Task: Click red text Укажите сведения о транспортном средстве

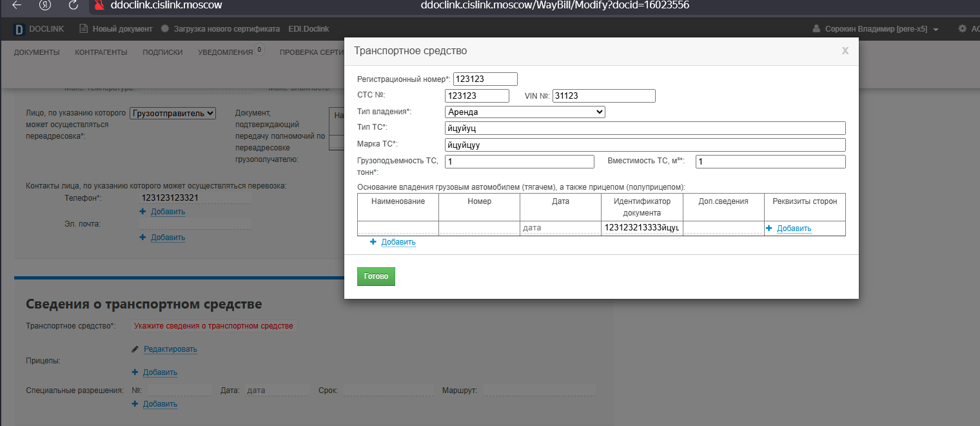Action: (x=213, y=326)
